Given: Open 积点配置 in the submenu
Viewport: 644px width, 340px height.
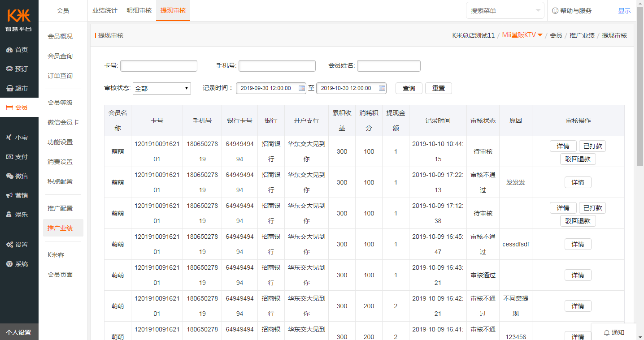Looking at the screenshot, I should (60, 181).
